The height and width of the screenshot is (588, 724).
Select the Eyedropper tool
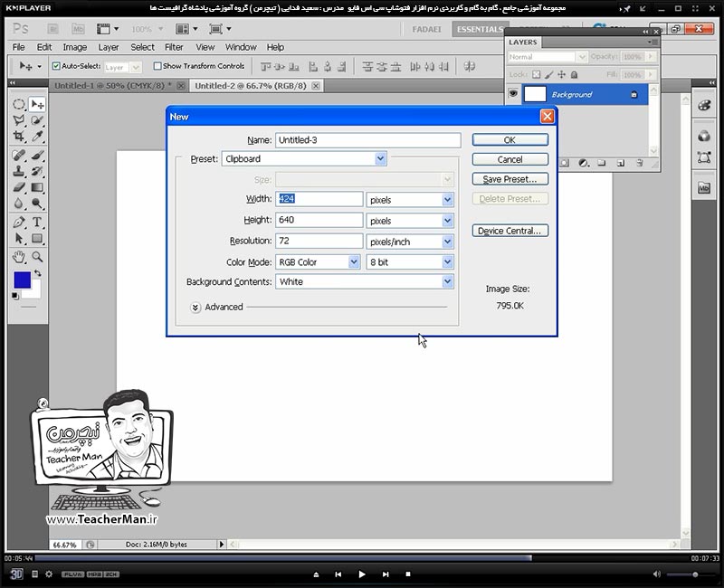click(37, 137)
